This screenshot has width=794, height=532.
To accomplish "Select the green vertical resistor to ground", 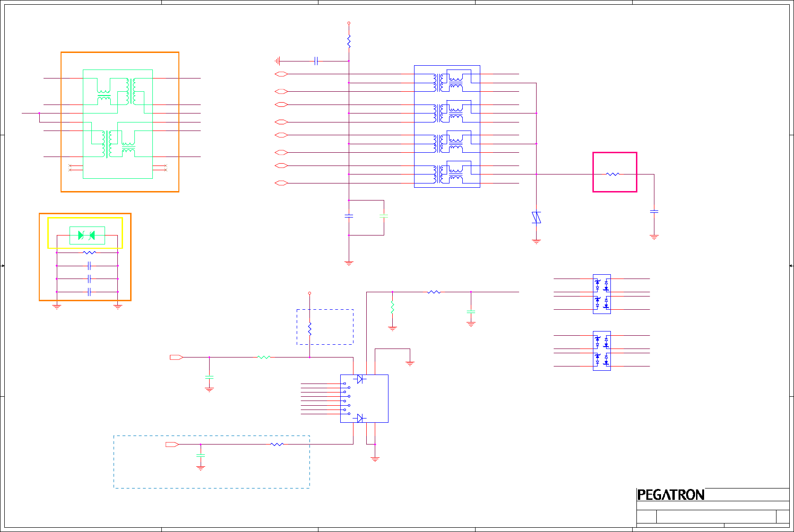I will (392, 307).
